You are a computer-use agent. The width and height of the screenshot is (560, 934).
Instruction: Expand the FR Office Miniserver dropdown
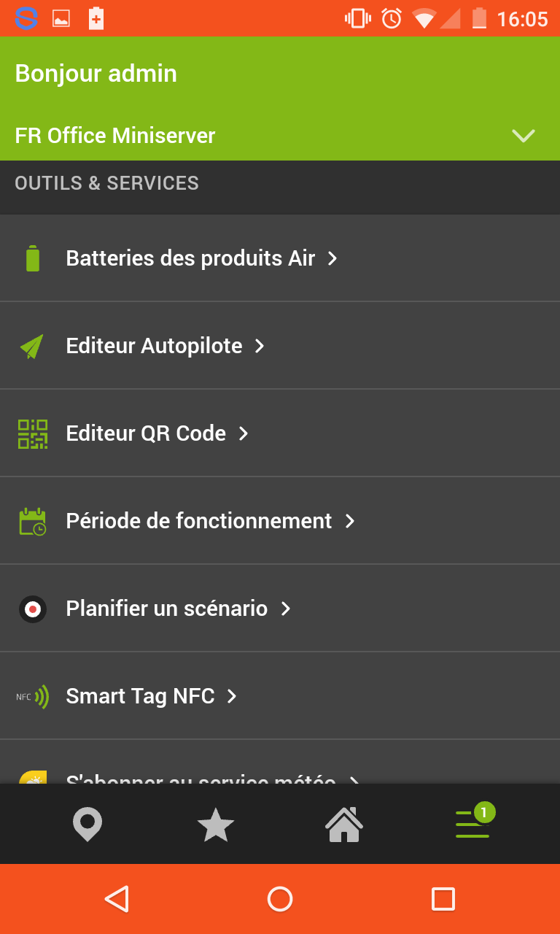524,136
